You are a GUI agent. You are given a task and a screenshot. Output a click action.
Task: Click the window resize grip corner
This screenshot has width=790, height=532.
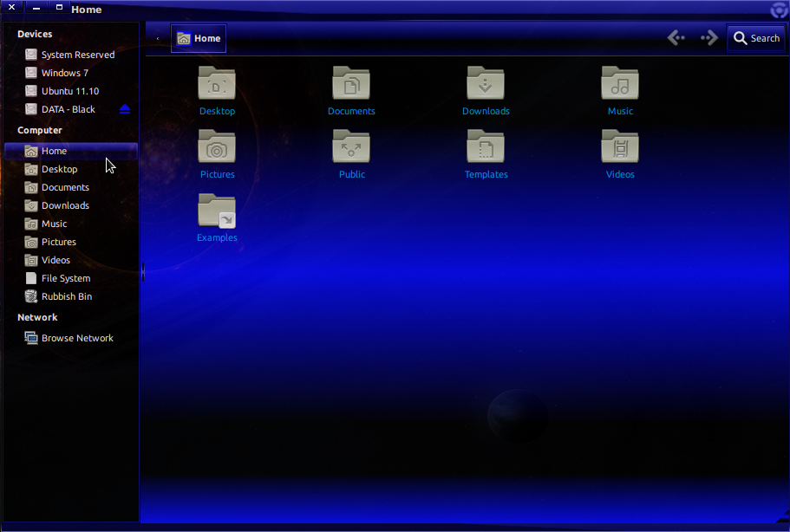coord(783,516)
